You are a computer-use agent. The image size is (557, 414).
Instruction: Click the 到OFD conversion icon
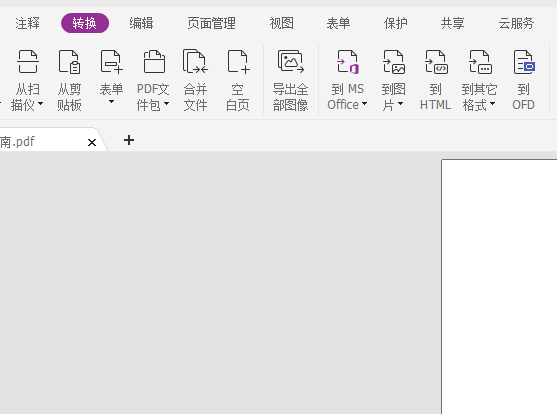pyautogui.click(x=524, y=62)
